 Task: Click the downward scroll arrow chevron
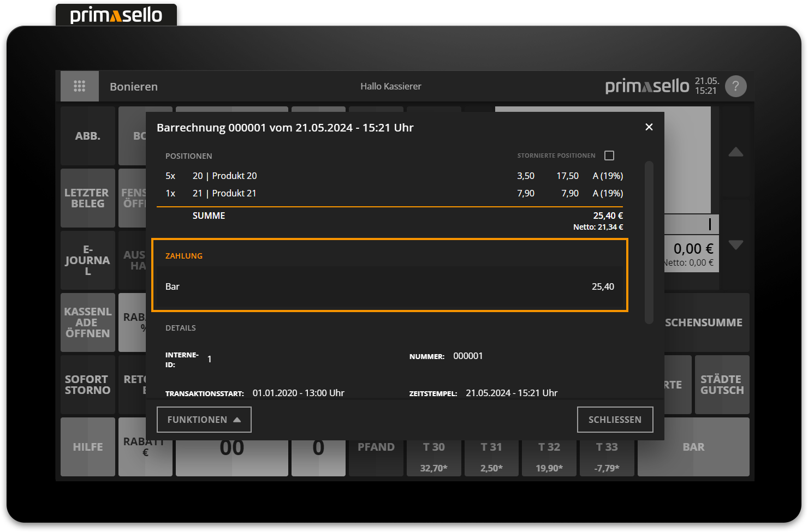736,245
